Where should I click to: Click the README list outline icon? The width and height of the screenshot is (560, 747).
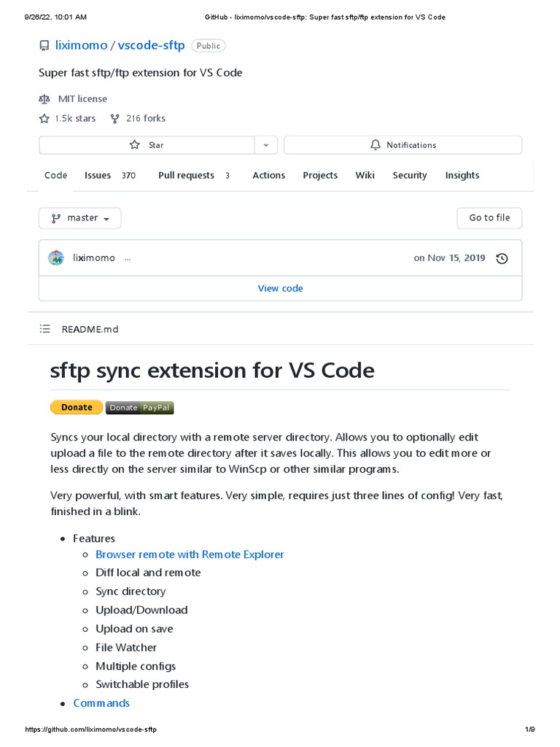[45, 329]
